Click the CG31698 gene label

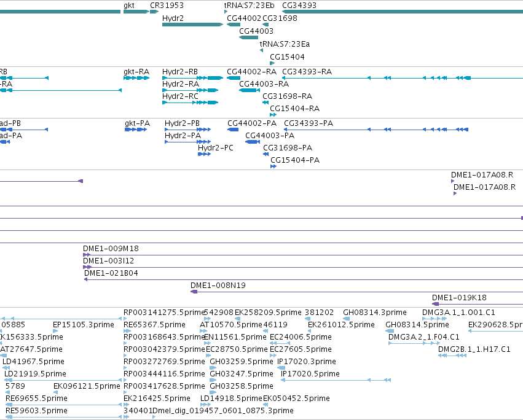coord(280,18)
